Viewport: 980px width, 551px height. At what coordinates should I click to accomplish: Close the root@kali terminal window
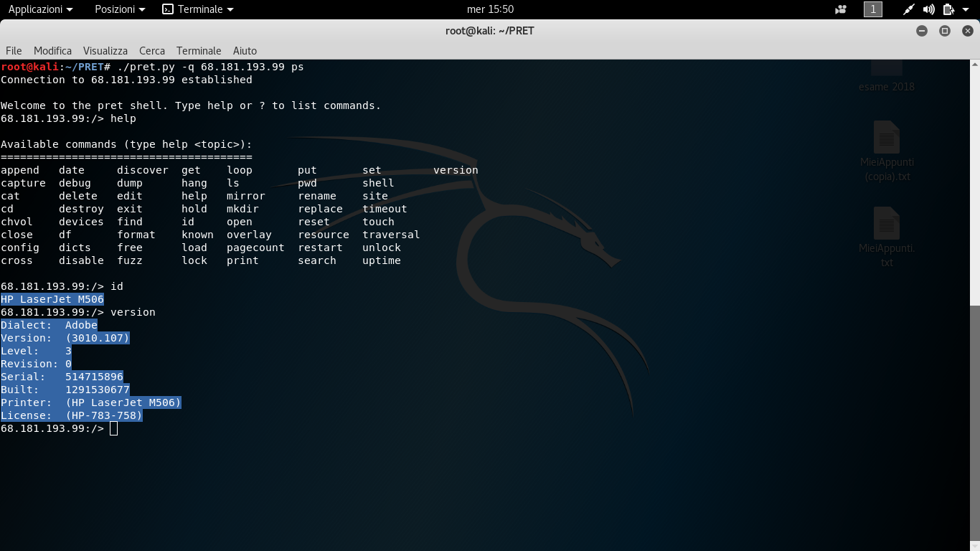pos(968,31)
